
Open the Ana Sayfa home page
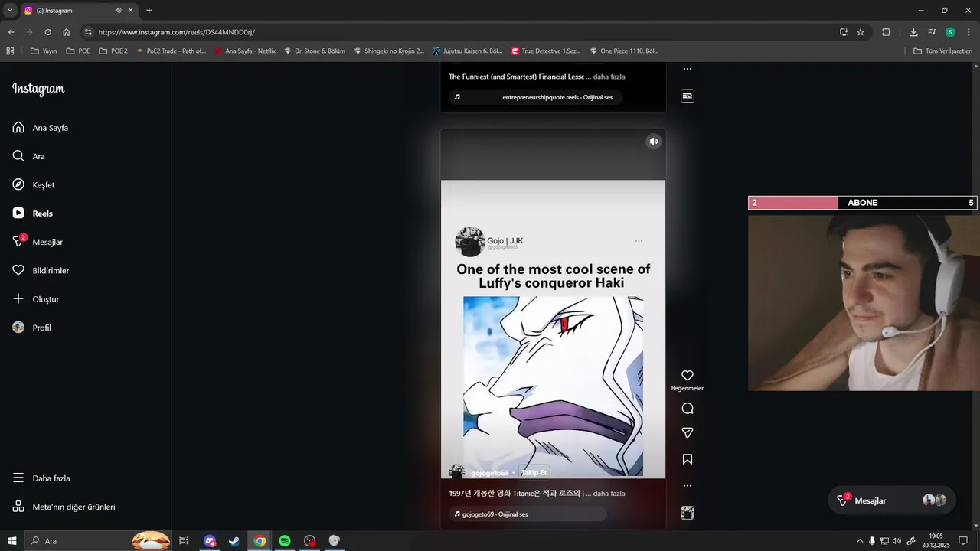coord(41,128)
